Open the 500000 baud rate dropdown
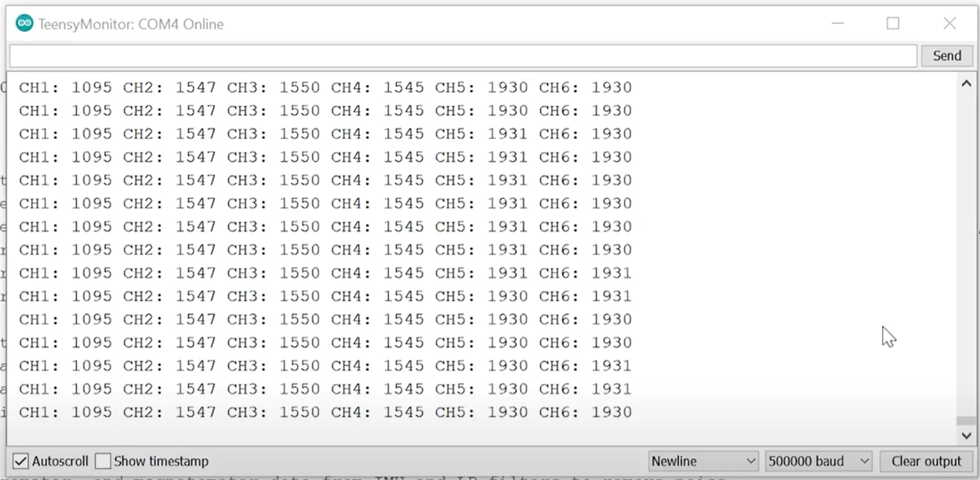The height and width of the screenshot is (480, 980). click(x=818, y=461)
